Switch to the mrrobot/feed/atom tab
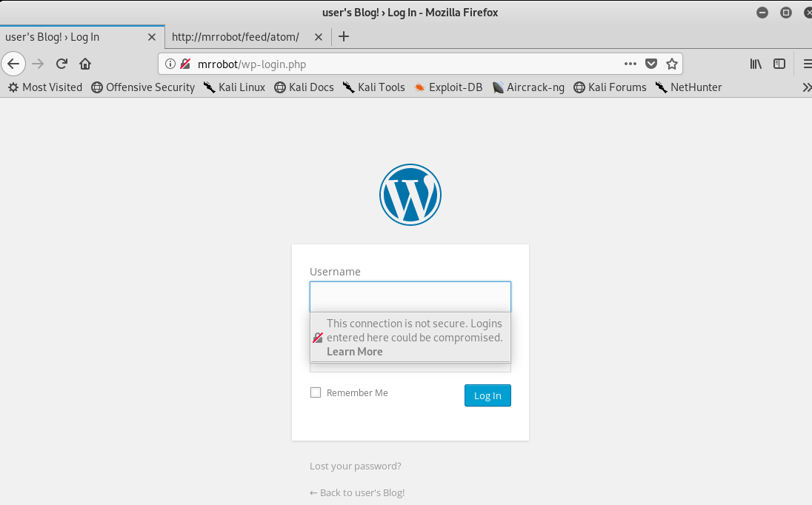This screenshot has width=812, height=505. [248, 37]
